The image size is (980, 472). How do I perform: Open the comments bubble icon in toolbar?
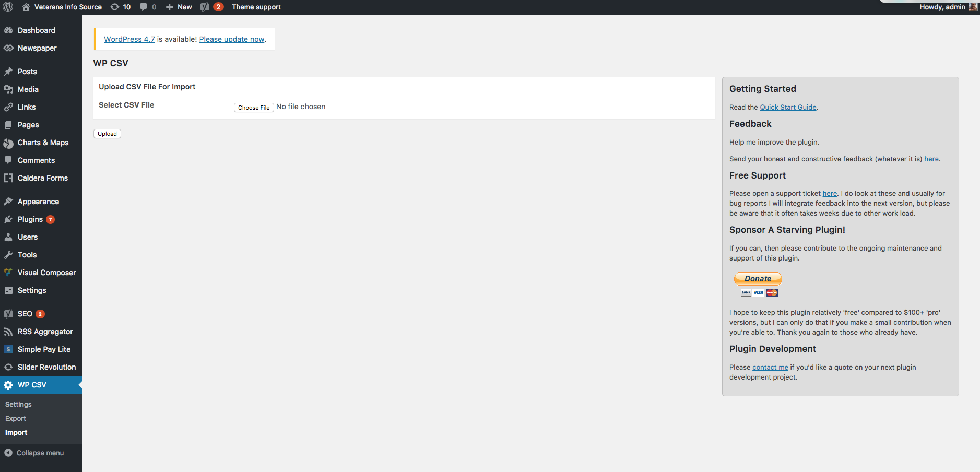pos(144,7)
